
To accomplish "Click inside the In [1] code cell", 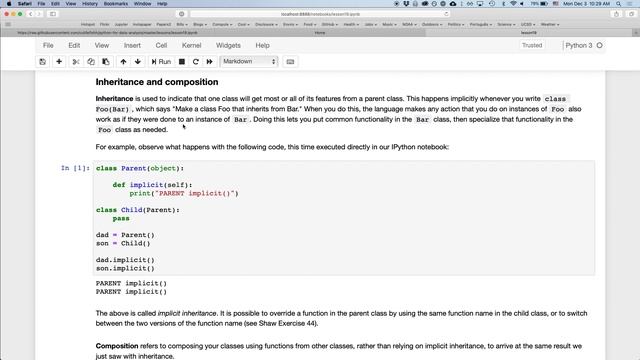I will (x=344, y=218).
